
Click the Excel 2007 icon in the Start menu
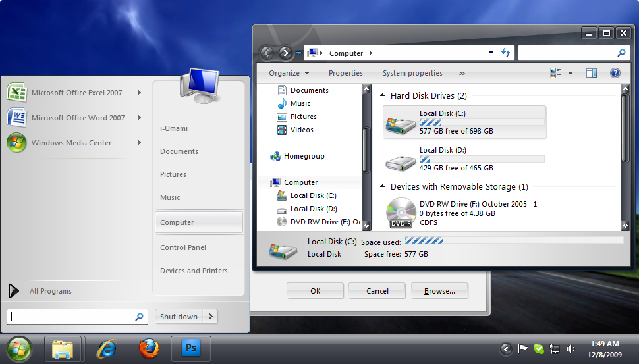pyautogui.click(x=16, y=92)
